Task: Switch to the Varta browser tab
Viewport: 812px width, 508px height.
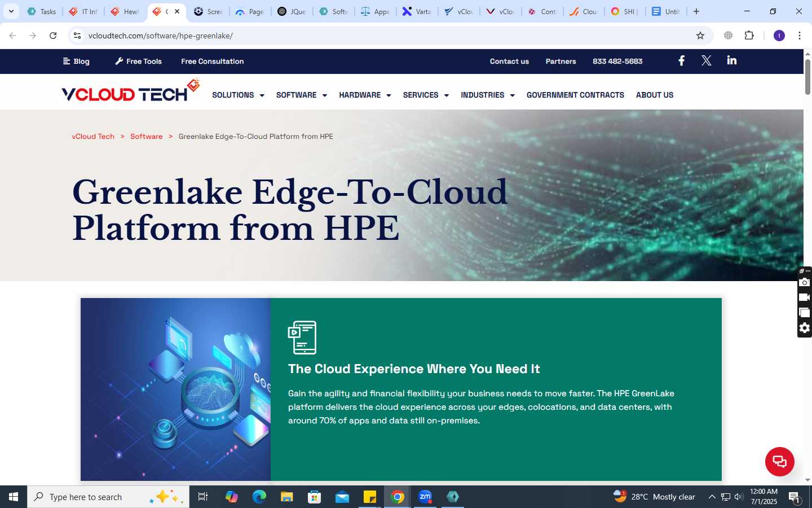Action: pyautogui.click(x=417, y=11)
